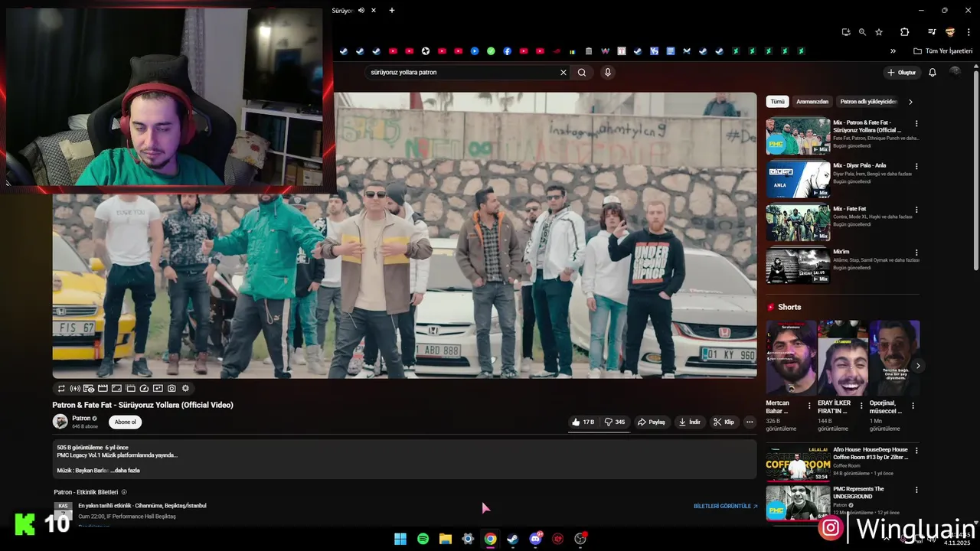Image resolution: width=980 pixels, height=551 pixels.
Task: Select Patron adlı yükleyiciden chip
Action: point(868,102)
